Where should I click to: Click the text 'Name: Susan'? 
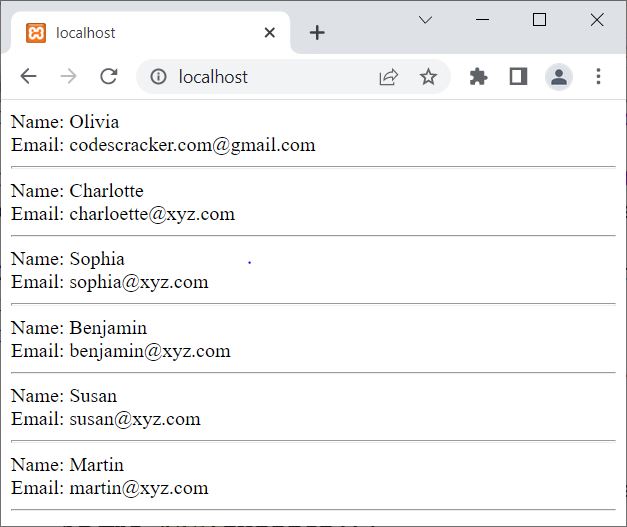64,396
